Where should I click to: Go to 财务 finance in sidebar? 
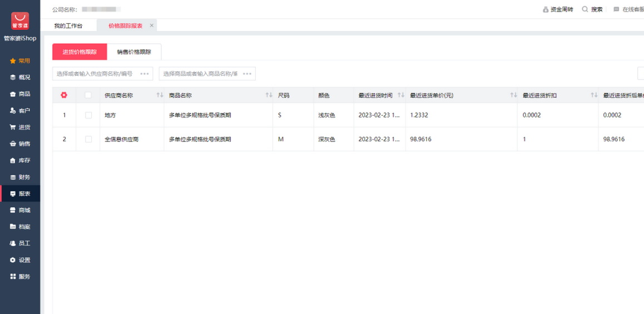coord(20,177)
